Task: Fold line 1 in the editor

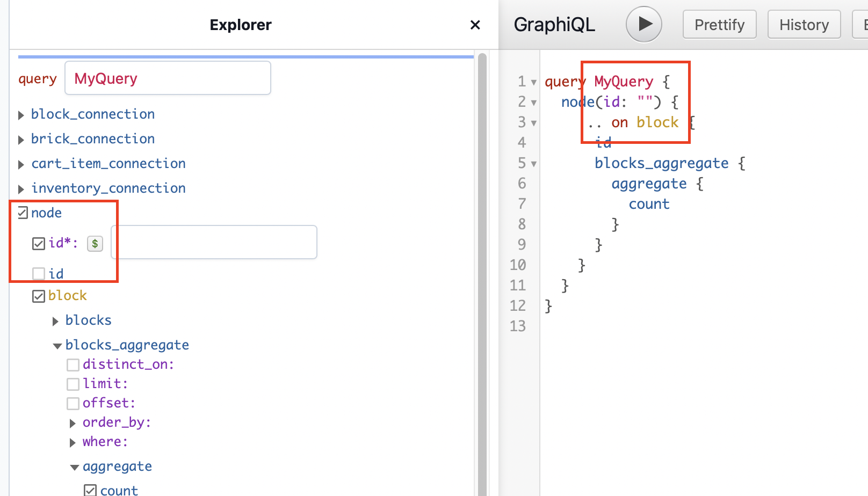Action: pyautogui.click(x=534, y=82)
